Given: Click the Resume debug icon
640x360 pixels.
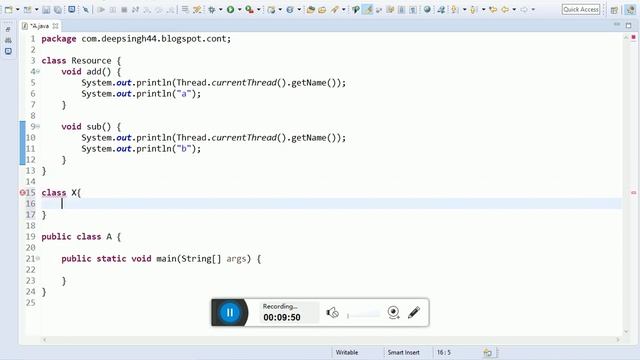Looking at the screenshot, I should [x=101, y=9].
